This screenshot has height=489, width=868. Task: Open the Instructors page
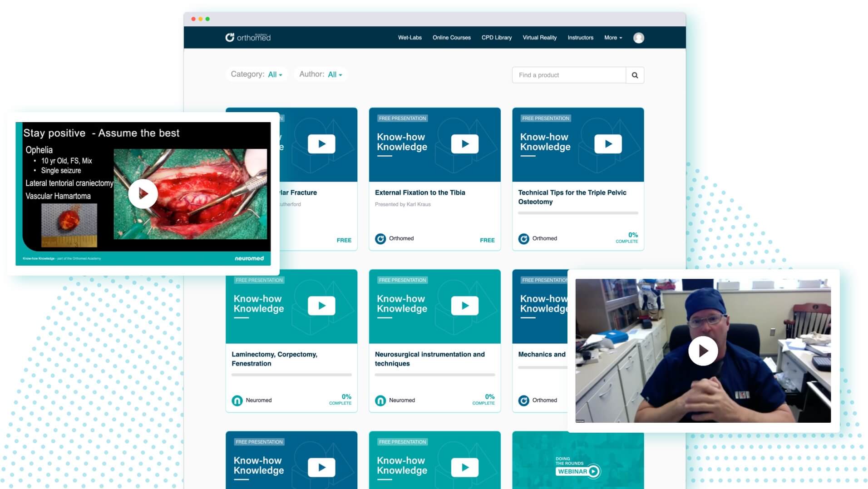pyautogui.click(x=580, y=38)
